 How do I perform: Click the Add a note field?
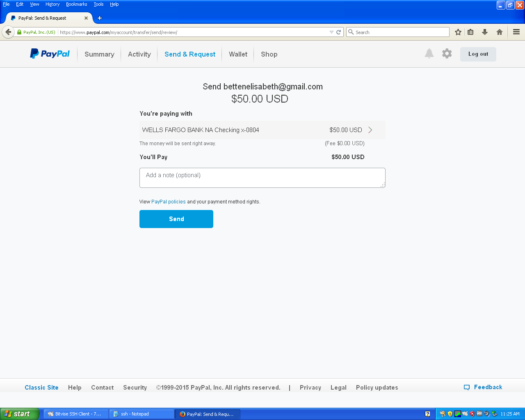(x=262, y=178)
